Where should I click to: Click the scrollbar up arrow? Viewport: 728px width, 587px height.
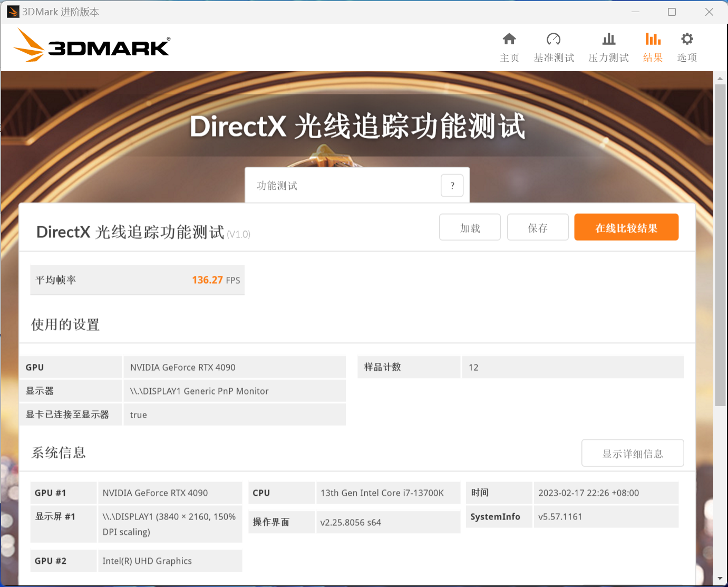[x=720, y=79]
